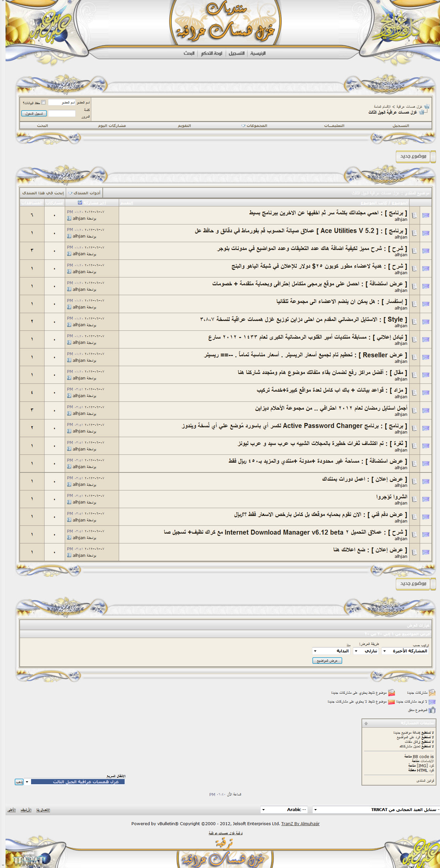Image resolution: width=440 pixels, height=868 pixels.
Task: Click the closed-thread lock icon in the legend
Action: (432, 710)
